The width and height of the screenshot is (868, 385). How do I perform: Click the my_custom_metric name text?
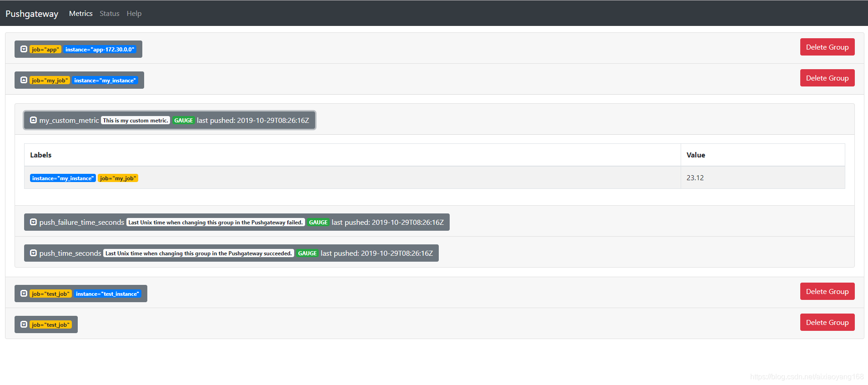69,121
